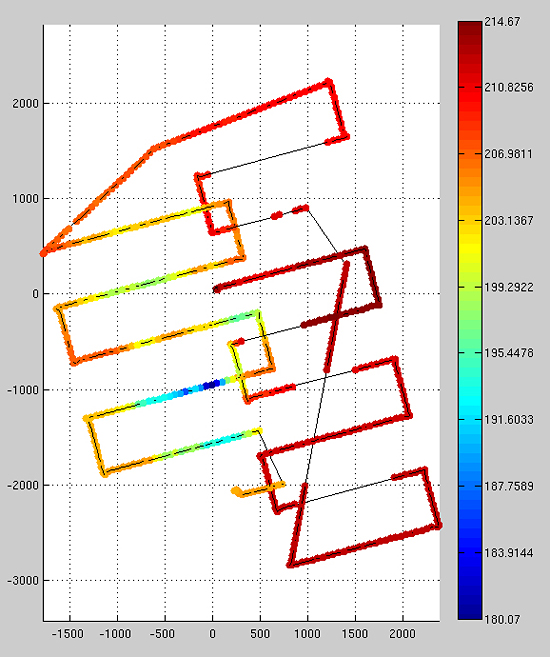Image resolution: width=550 pixels, height=657 pixels.
Task: Select colorbar label 191.6033
Action: click(509, 419)
